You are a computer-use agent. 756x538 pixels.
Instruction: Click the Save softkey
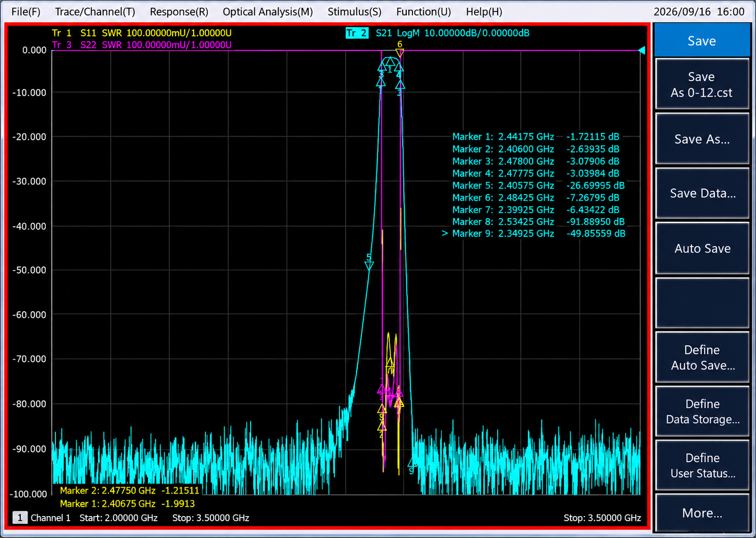702,40
